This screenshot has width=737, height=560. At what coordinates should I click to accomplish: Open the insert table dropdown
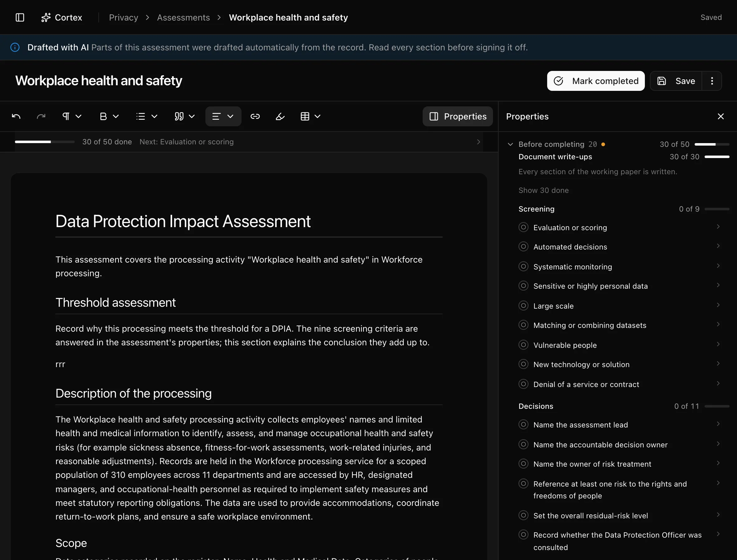click(311, 116)
